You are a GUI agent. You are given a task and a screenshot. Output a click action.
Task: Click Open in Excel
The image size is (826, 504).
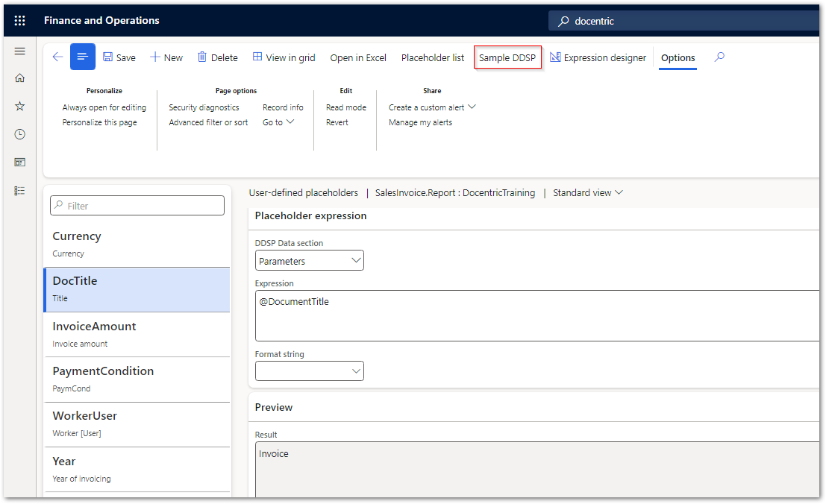(358, 58)
